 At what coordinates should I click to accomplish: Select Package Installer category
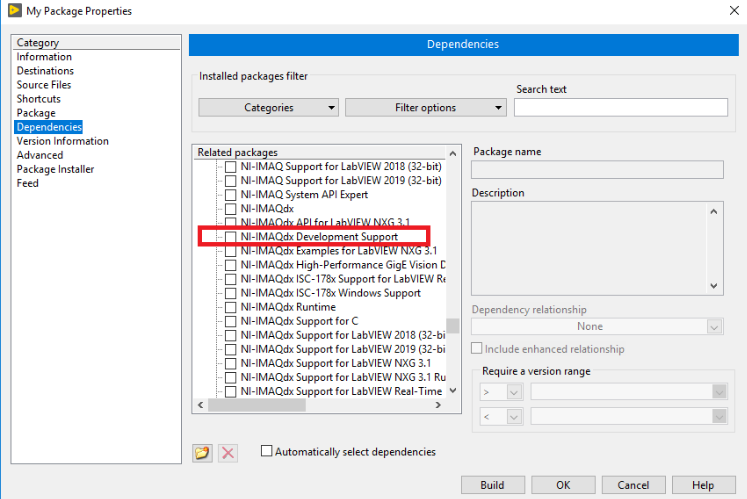pyautogui.click(x=55, y=169)
